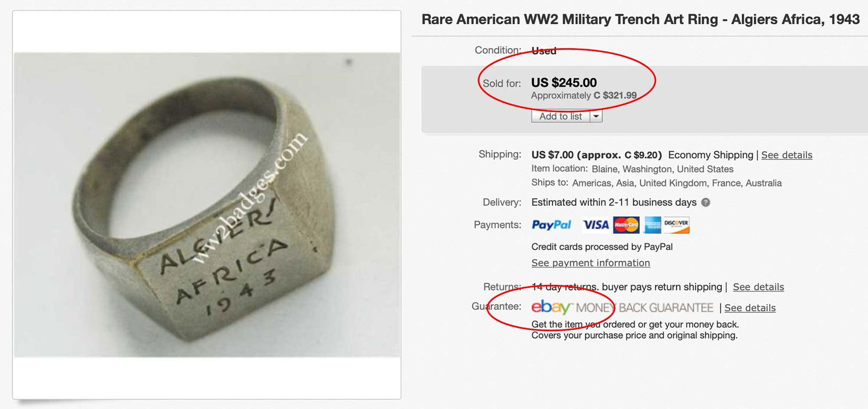Screen dimensions: 868x409
Task: Click the Add to list button
Action: [x=560, y=116]
